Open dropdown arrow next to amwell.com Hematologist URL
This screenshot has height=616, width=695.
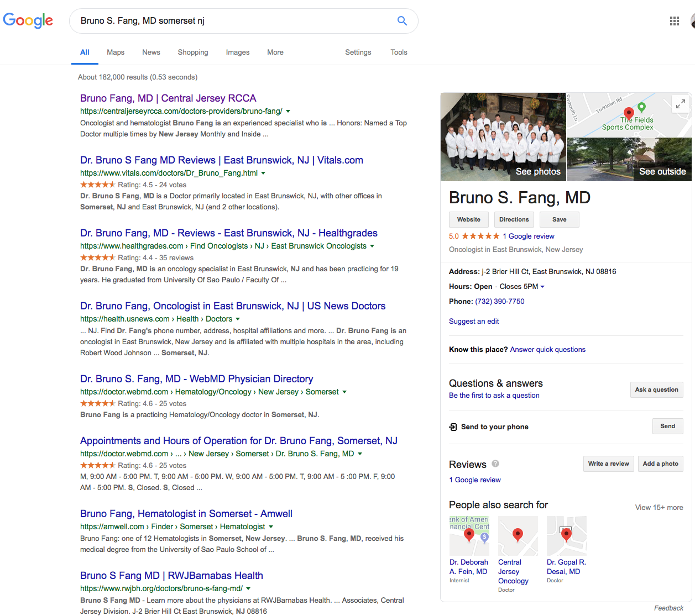(271, 527)
